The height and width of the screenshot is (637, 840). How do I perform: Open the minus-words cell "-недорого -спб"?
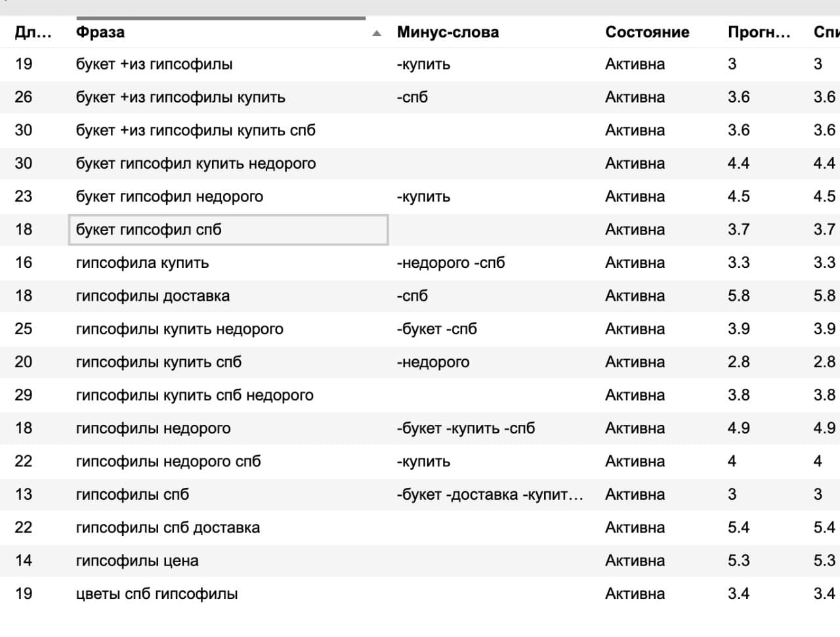(451, 263)
